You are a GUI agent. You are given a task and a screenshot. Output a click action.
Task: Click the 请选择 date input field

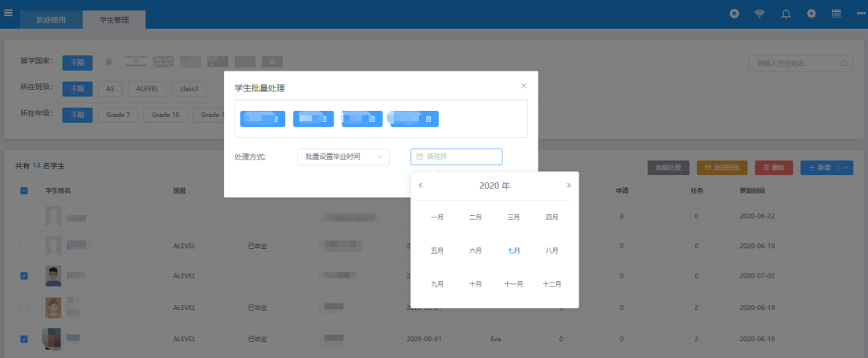(456, 157)
